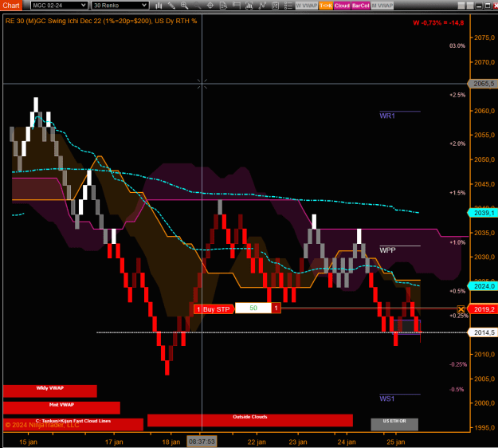
Task: Open the data series icon
Action: click(x=249, y=6)
